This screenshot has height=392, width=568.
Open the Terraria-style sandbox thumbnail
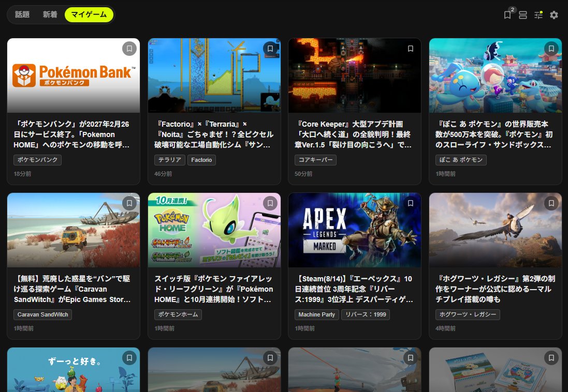coord(214,76)
